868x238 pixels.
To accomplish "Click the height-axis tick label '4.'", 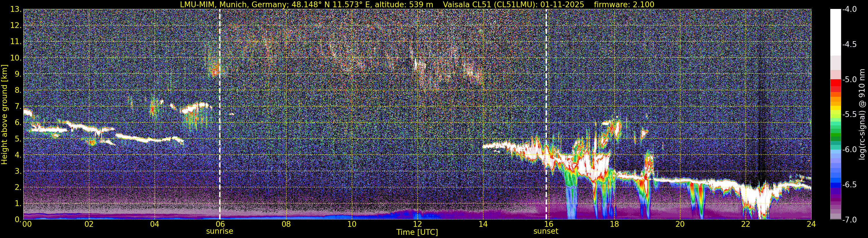I will point(18,155).
